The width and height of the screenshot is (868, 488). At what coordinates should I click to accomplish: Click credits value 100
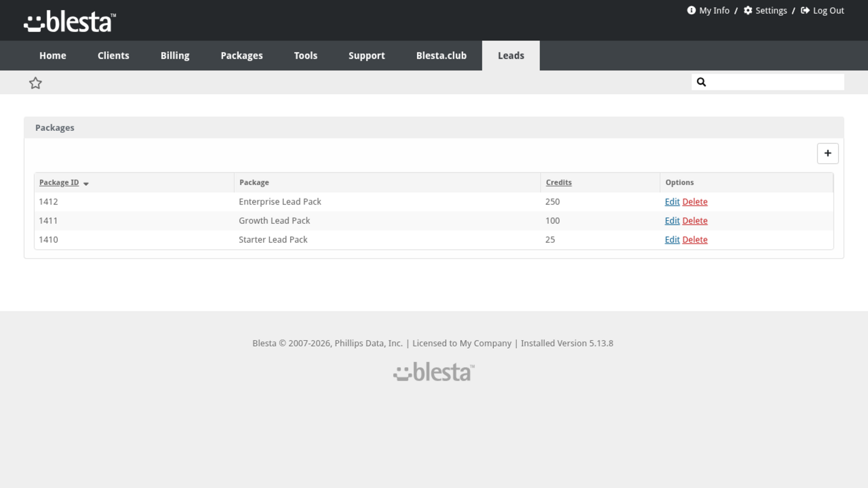coord(552,221)
